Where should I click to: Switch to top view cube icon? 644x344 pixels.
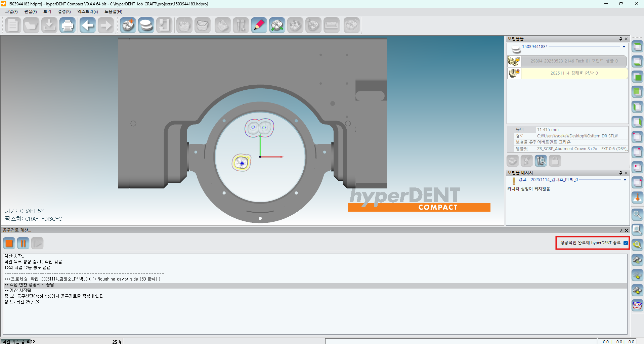coord(637,47)
